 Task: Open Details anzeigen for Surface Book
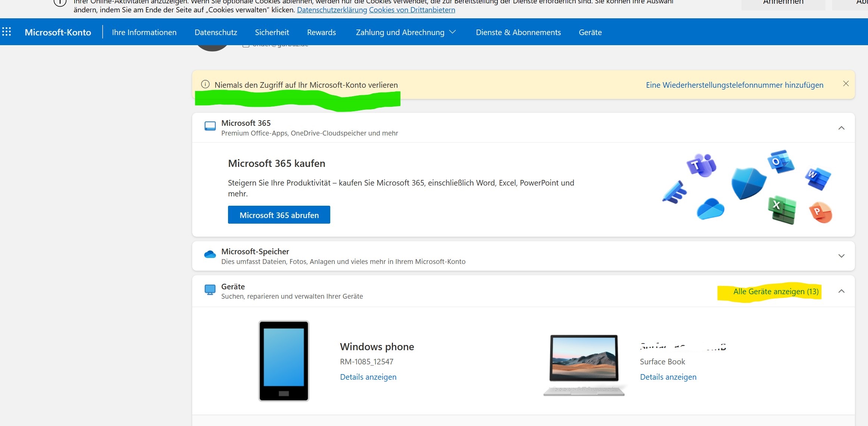(668, 377)
